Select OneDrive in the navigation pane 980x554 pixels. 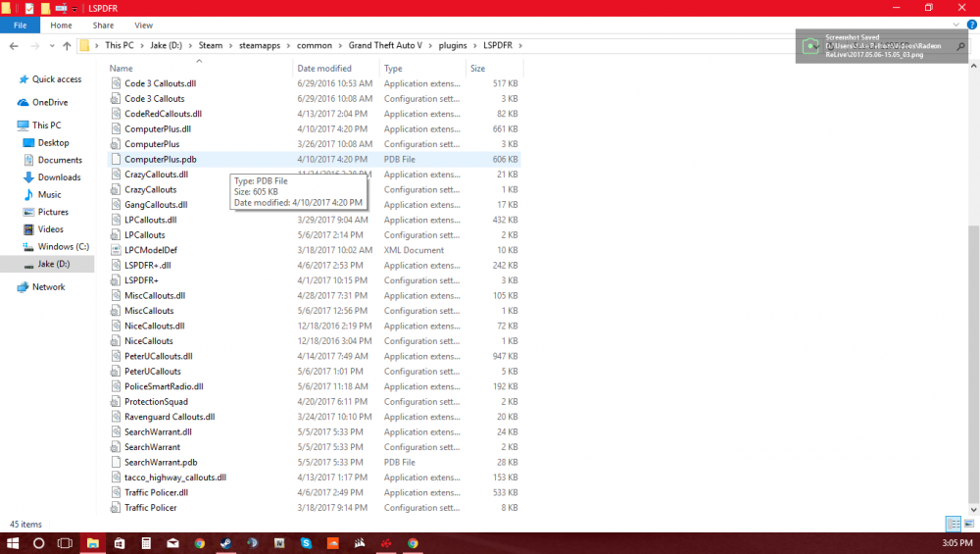[49, 102]
